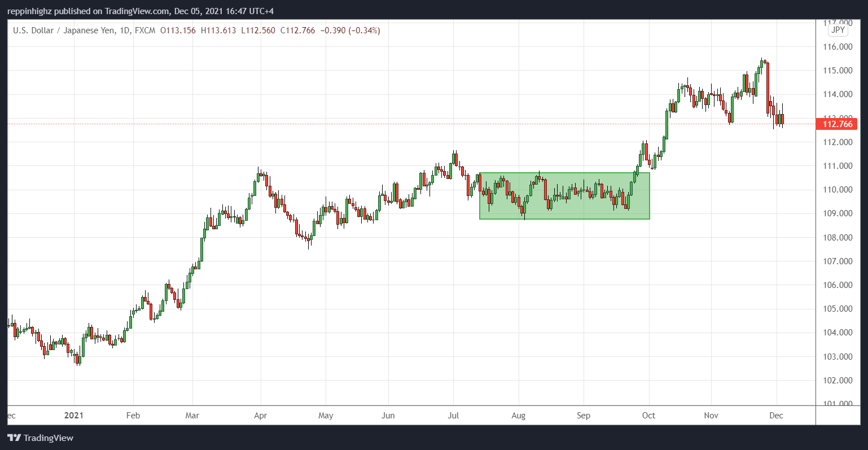This screenshot has height=450, width=868.
Task: Click the 110.000 price axis label
Action: coord(838,190)
